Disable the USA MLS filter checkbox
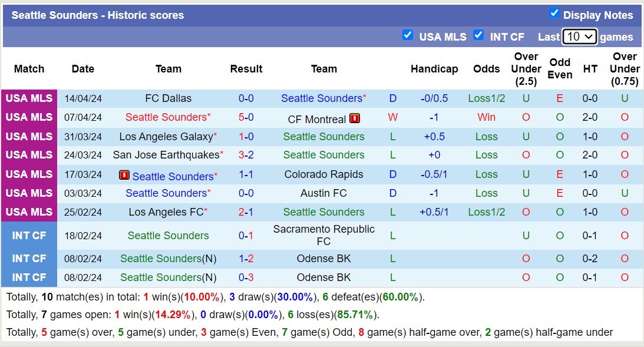Image resolution: width=644 pixels, height=347 pixels. tap(408, 35)
